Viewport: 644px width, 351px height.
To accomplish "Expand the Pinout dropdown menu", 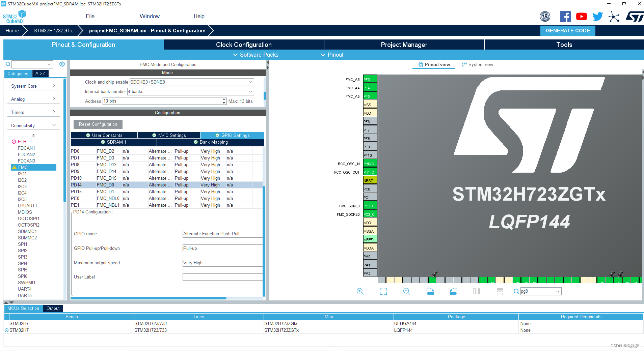I will coord(332,55).
